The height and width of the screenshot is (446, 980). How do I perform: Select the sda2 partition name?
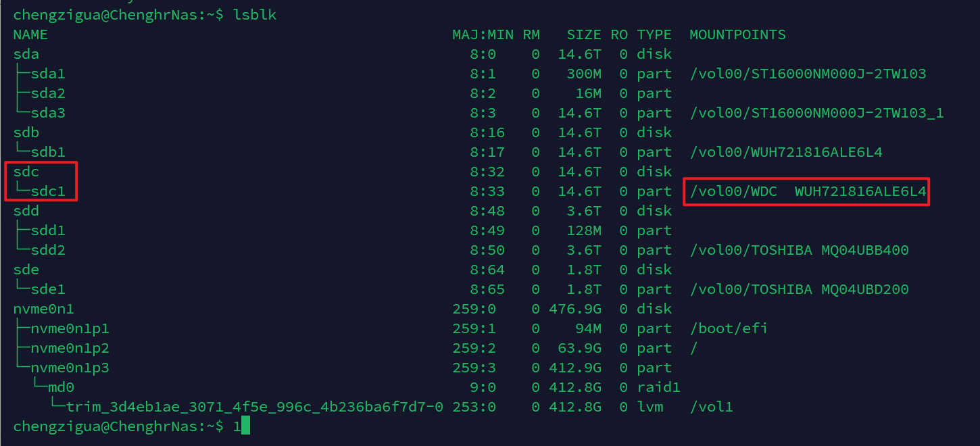click(x=48, y=93)
